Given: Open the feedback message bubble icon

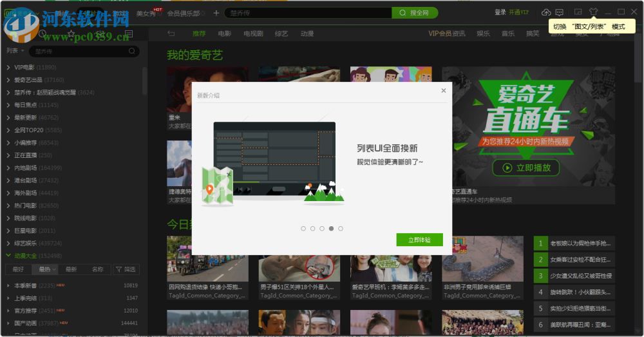Looking at the screenshot, I should (x=560, y=12).
